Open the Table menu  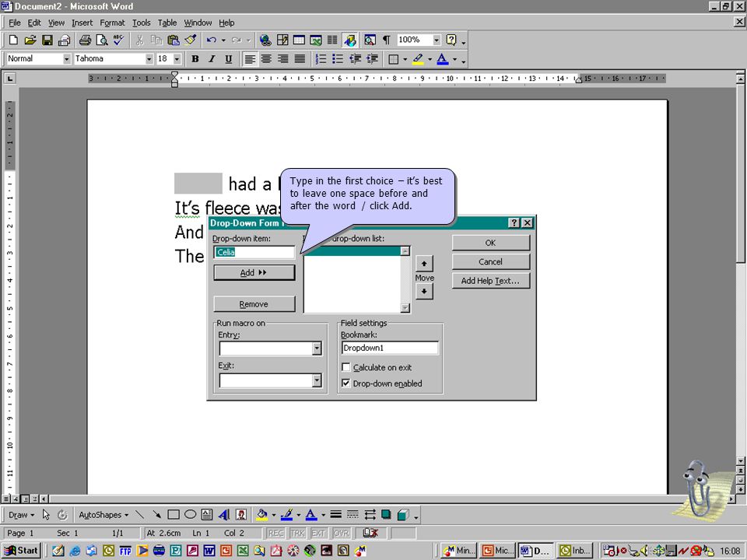point(167,23)
